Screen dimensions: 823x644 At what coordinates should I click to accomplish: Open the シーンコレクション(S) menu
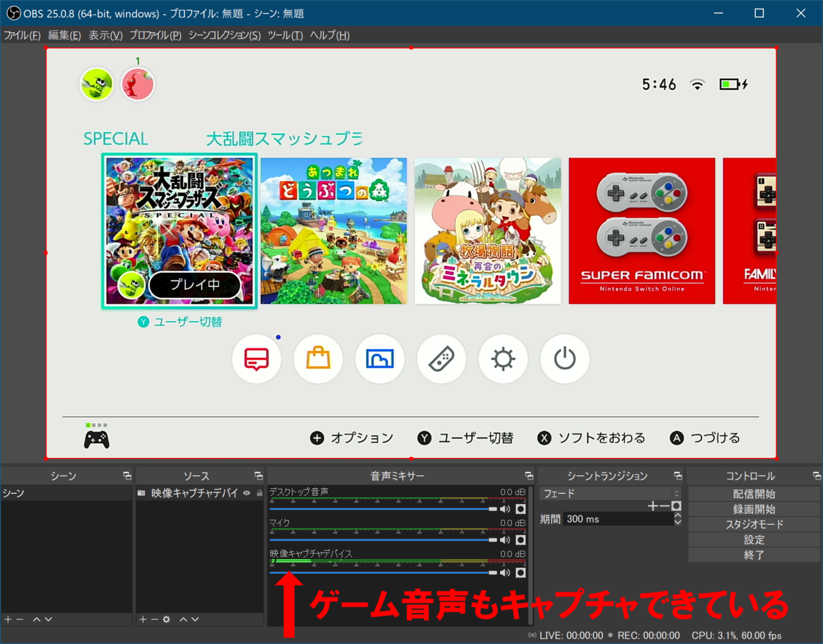[225, 36]
